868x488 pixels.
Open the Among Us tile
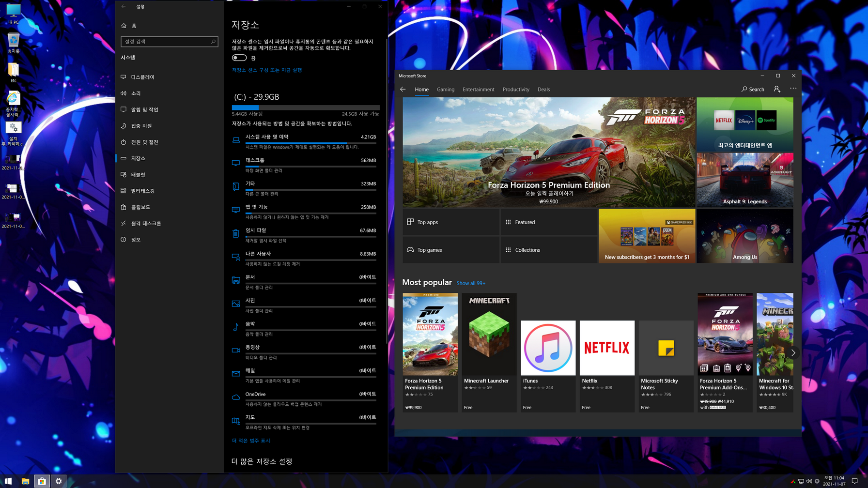[x=745, y=236]
